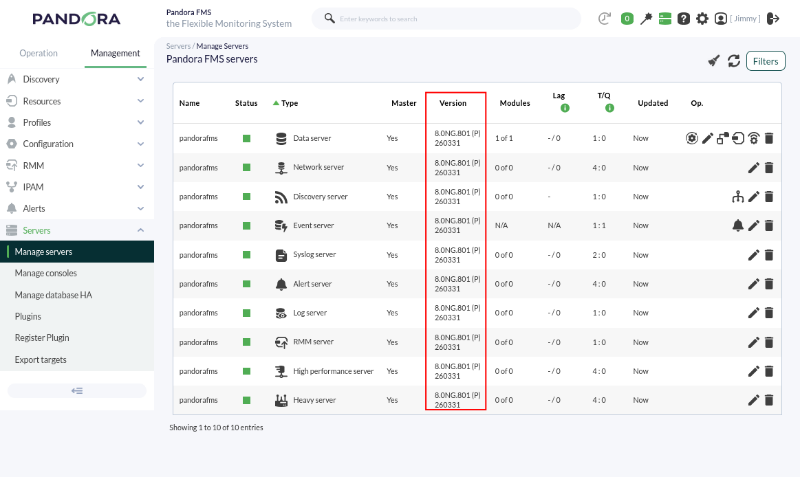Open the help question mark icon
The height and width of the screenshot is (477, 800).
tap(684, 19)
